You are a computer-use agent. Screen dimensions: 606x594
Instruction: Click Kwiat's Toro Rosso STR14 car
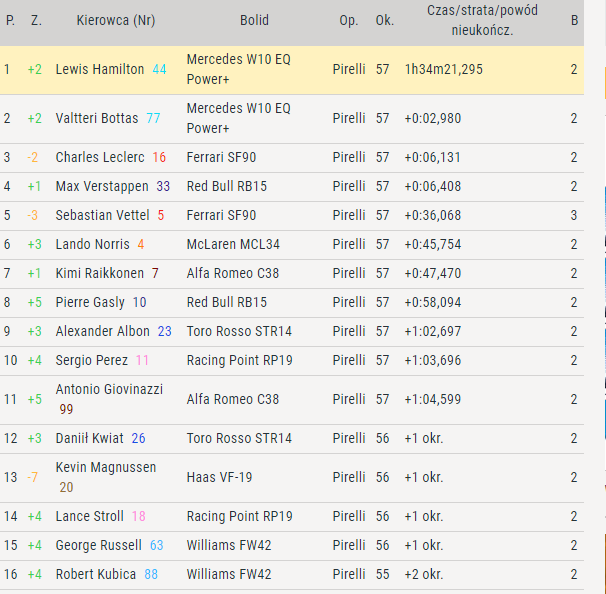point(239,438)
